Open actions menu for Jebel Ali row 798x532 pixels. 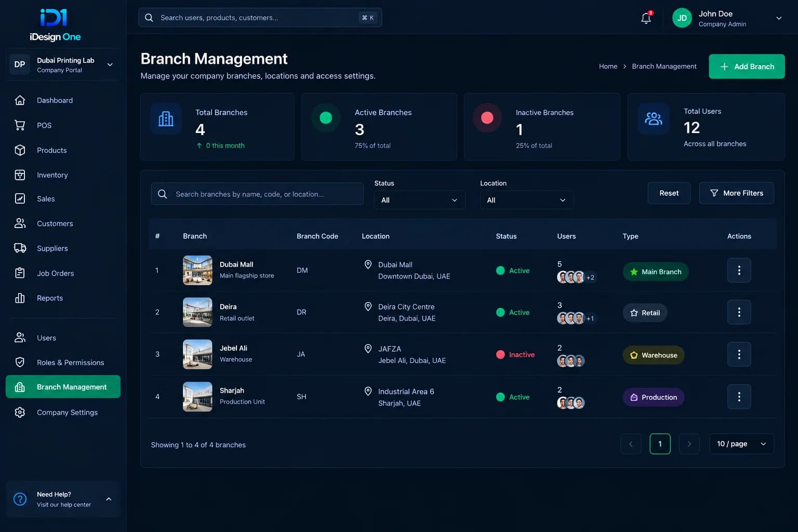739,354
